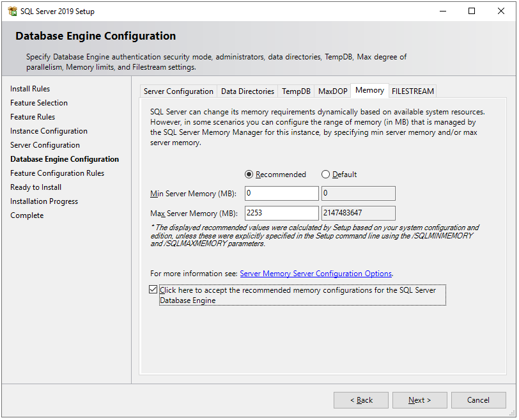The image size is (519, 420).
Task: Click Database Engine Configuration in the step list
Action: tap(65, 159)
